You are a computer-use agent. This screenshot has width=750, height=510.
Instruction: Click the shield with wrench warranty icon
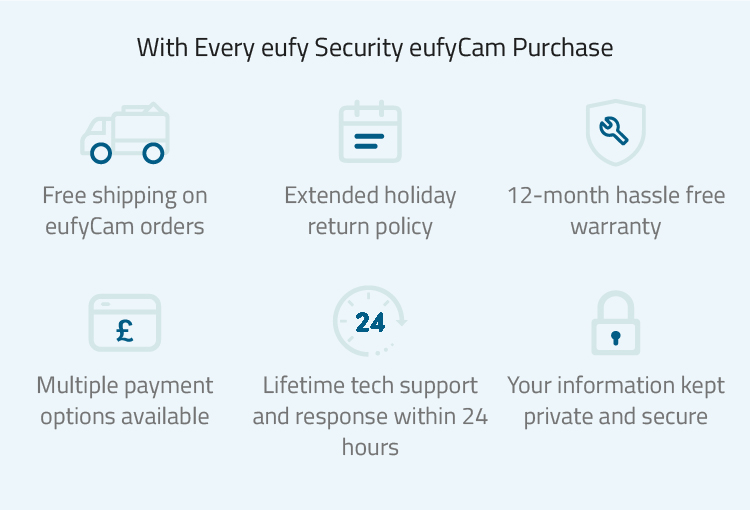pos(616,133)
